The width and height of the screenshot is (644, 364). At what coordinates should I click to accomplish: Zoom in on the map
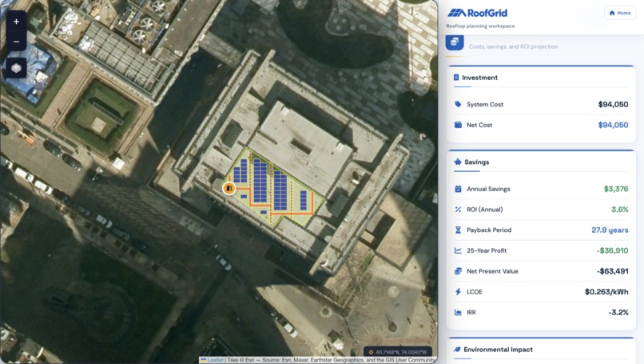click(x=17, y=22)
